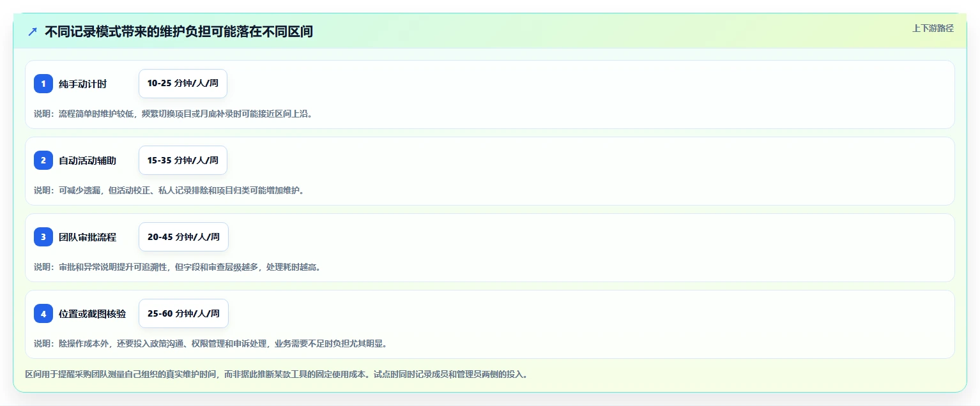Click the heading 不同记录模式带来的维护负担可能落在不同区间

point(179,31)
